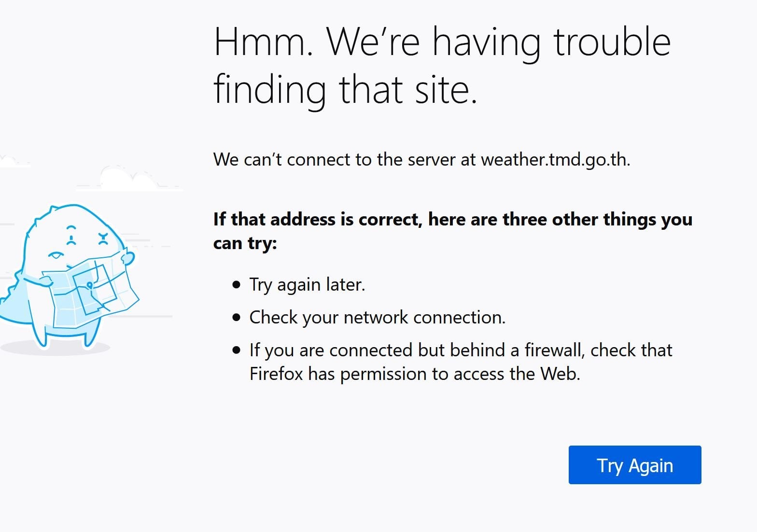Click the bullet dot beside 'Check your network connection'

coord(236,318)
